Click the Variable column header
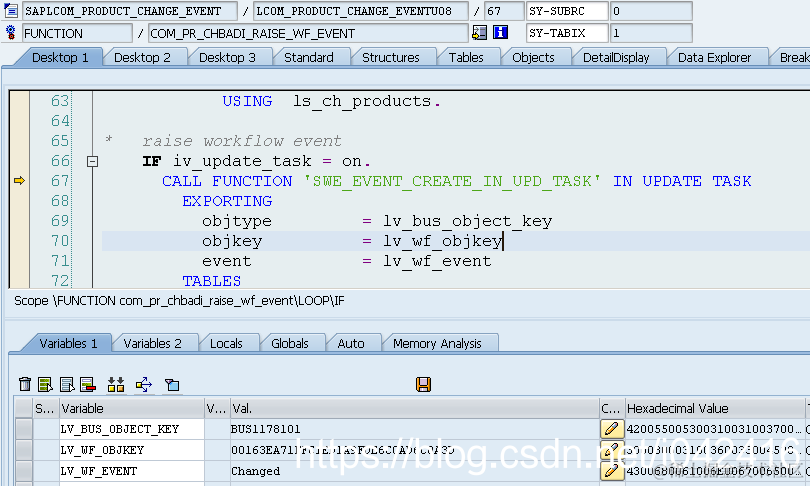Image resolution: width=810 pixels, height=486 pixels. coord(132,408)
